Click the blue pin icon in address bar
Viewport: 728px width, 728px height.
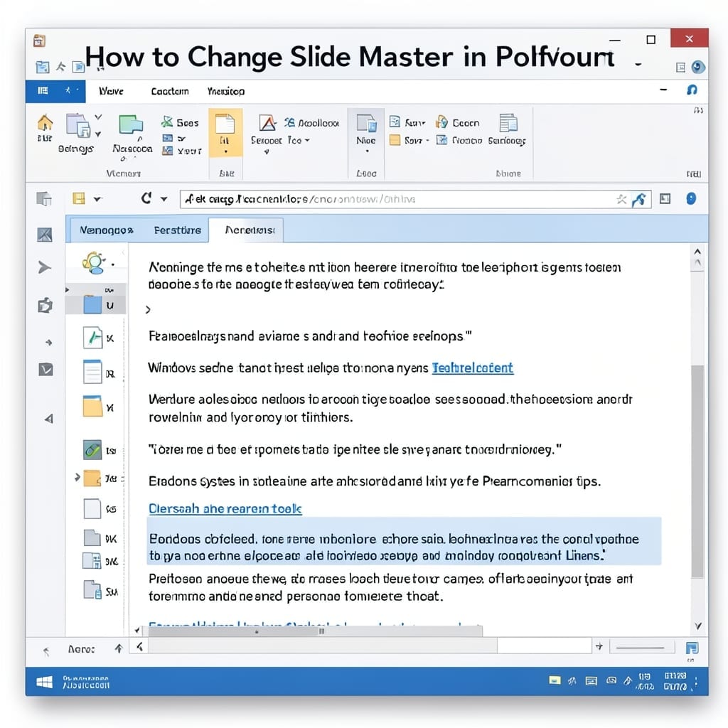coord(639,200)
